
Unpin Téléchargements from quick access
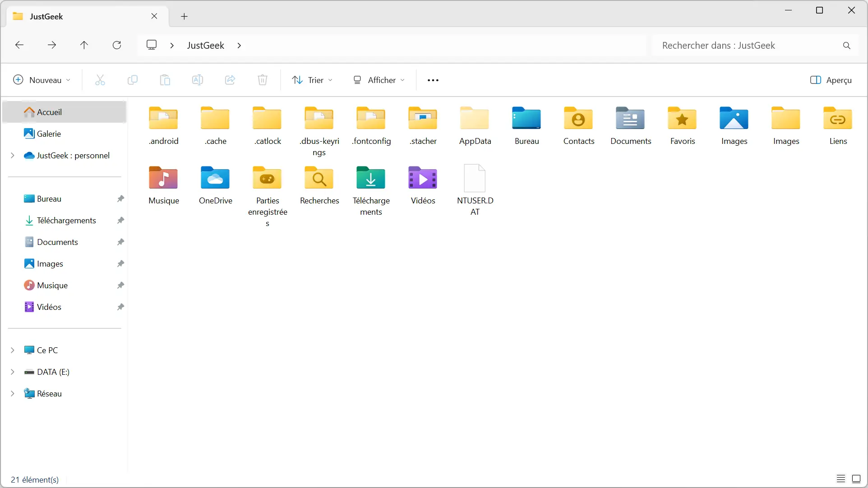(x=120, y=221)
